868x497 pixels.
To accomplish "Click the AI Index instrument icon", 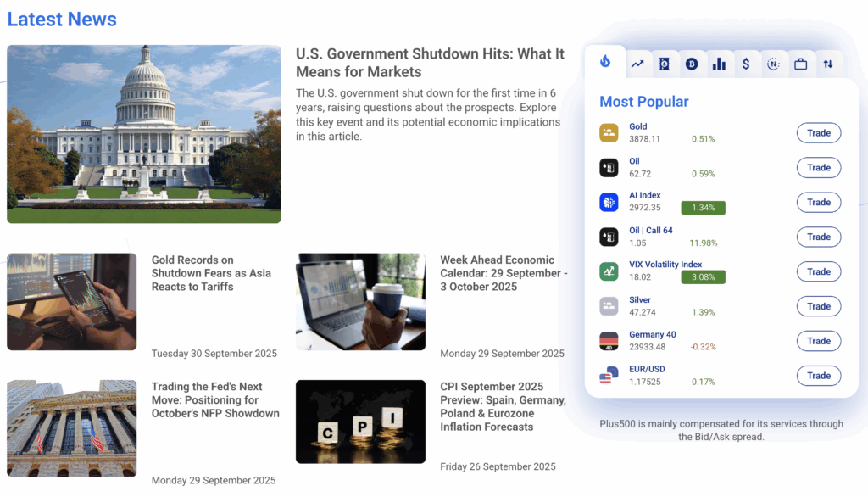I will [x=609, y=203].
